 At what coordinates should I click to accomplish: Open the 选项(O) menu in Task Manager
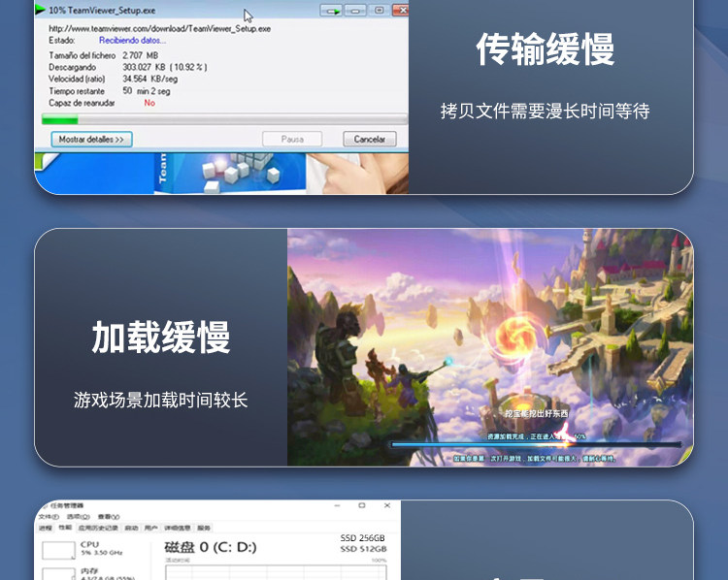[x=78, y=516]
